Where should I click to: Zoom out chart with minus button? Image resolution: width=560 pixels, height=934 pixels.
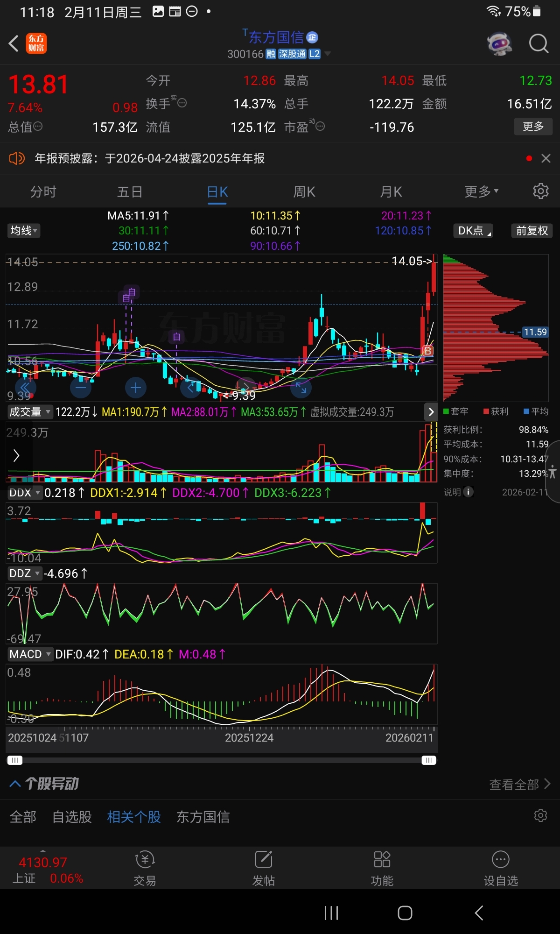point(80,387)
